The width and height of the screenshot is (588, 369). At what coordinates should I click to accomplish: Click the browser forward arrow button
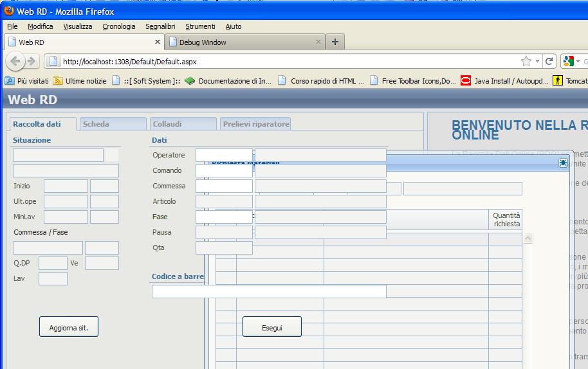pos(32,61)
